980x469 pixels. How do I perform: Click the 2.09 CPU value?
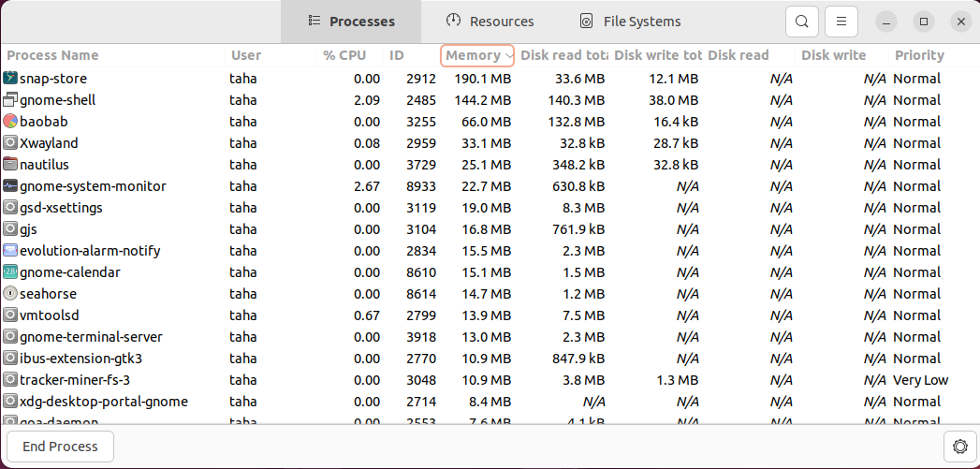tap(367, 100)
